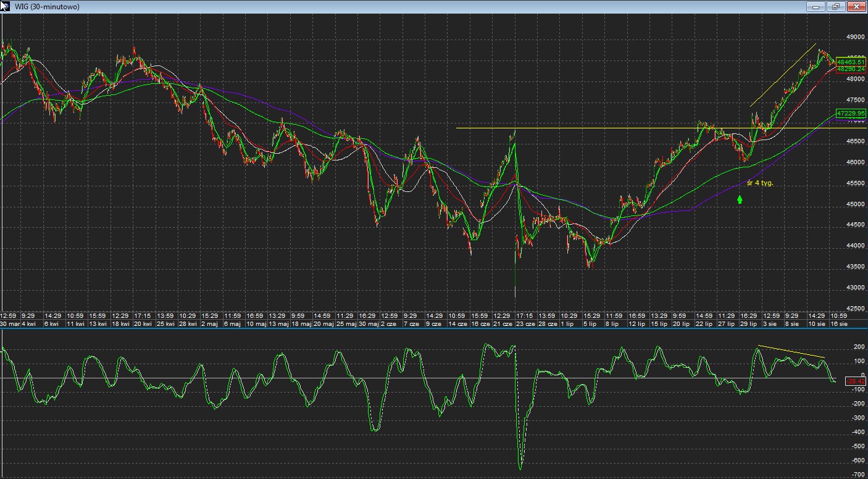Click the green up-arrow marker on chart
The height and width of the screenshot is (479, 868).
740,199
